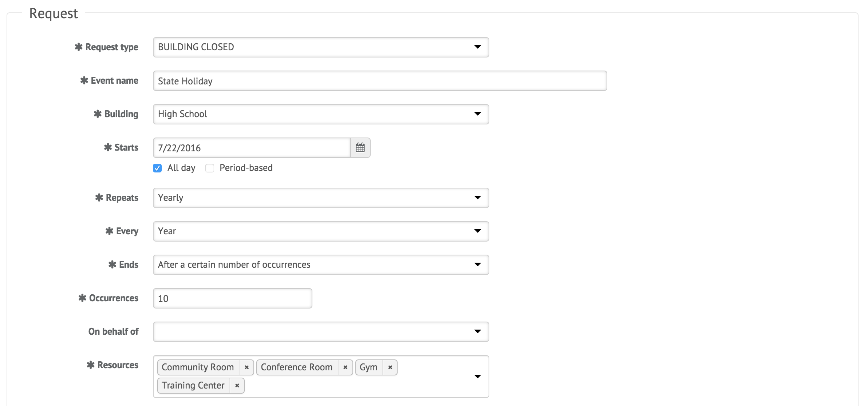
Task: Select the Gym resource tag
Action: click(x=368, y=367)
